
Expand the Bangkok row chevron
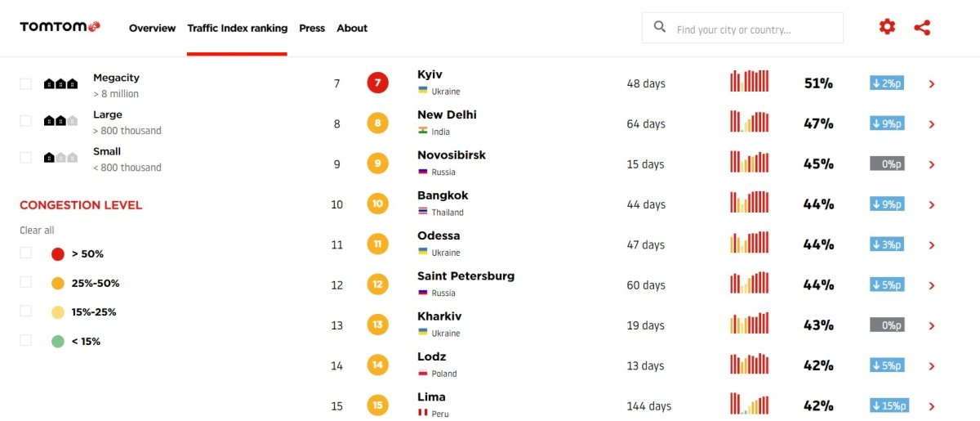(x=932, y=204)
